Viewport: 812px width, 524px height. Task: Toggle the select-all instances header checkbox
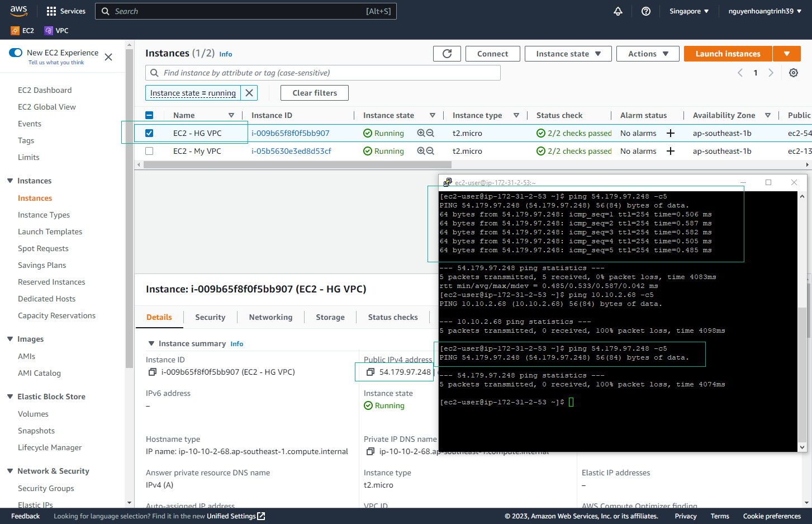(x=149, y=115)
